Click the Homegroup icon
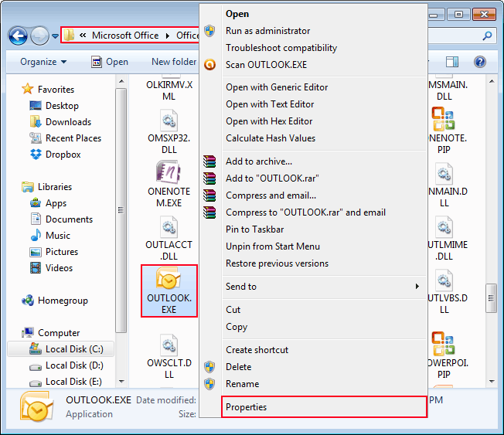 pos(28,301)
